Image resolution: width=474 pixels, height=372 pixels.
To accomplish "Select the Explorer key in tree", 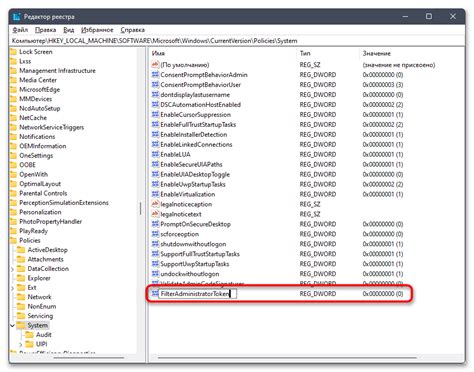I will 39,278.
